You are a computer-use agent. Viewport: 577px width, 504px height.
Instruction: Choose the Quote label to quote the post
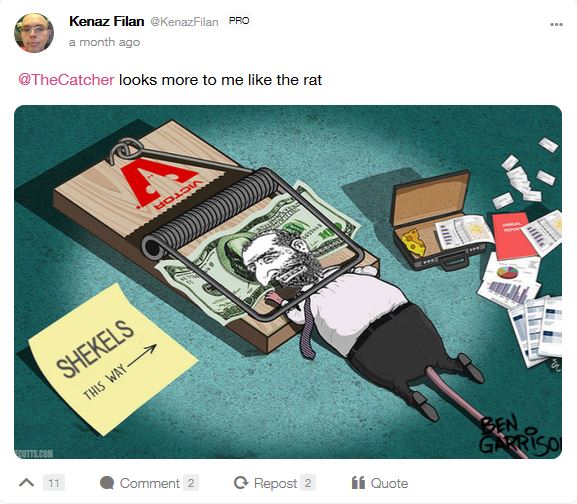[389, 483]
